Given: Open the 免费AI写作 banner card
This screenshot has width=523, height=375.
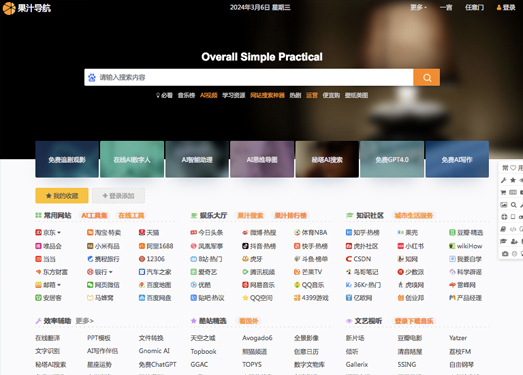Looking at the screenshot, I should tap(457, 159).
